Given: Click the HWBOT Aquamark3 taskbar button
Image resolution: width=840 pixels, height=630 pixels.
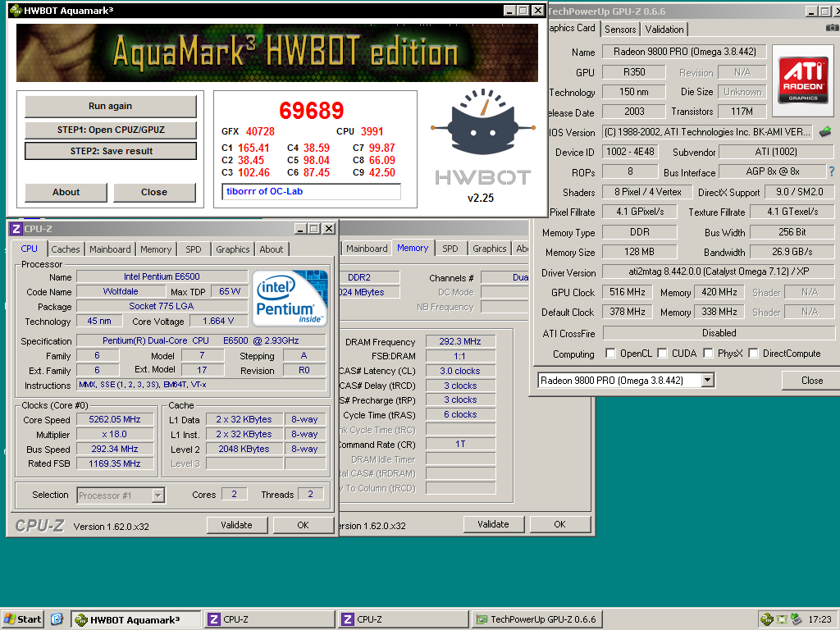Looking at the screenshot, I should tap(136, 619).
